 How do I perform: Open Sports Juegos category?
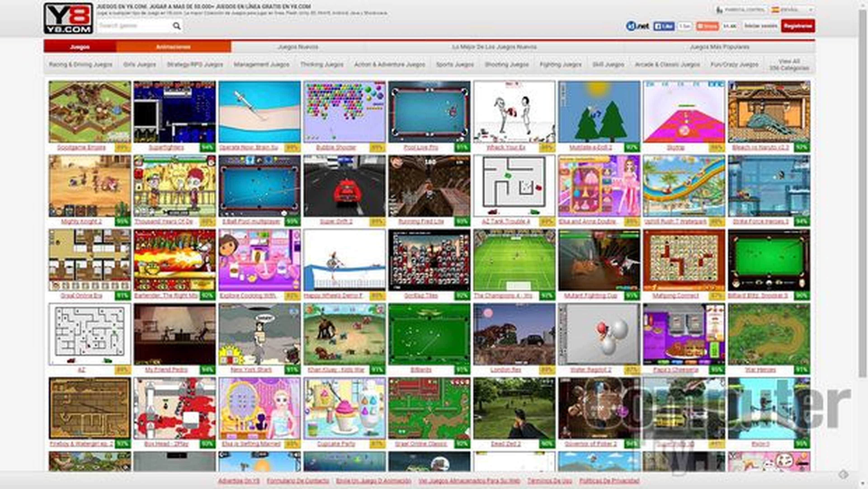455,64
